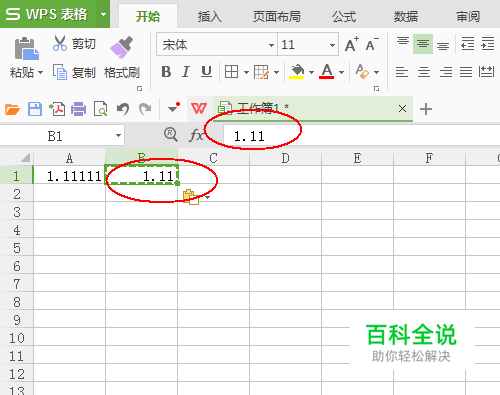
Task: Click the draw border table icon
Action: pyautogui.click(x=261, y=72)
